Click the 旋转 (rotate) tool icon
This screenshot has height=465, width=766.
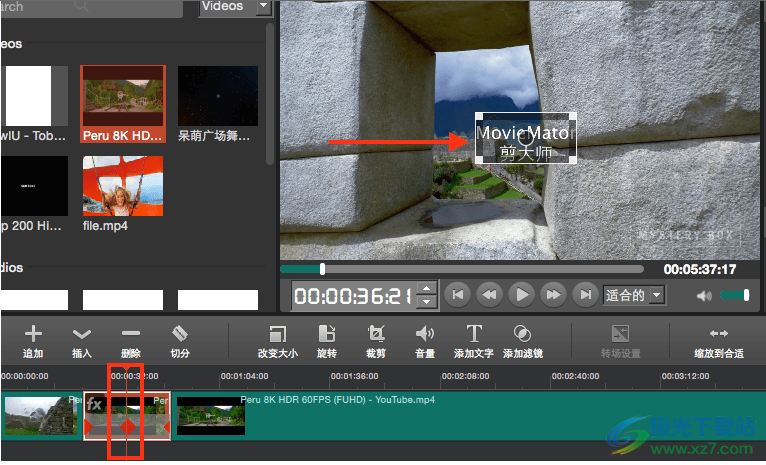(x=326, y=334)
